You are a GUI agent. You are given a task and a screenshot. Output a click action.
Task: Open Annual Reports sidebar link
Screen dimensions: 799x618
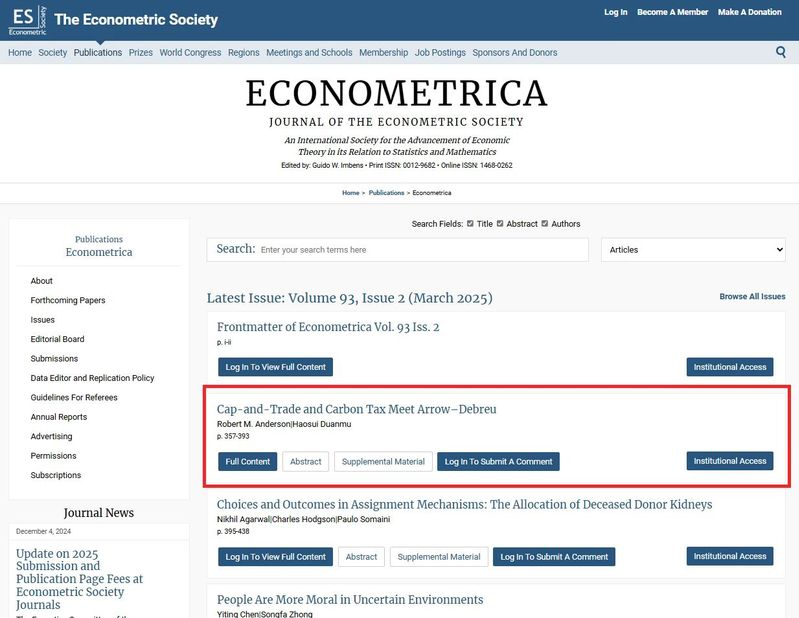[59, 416]
